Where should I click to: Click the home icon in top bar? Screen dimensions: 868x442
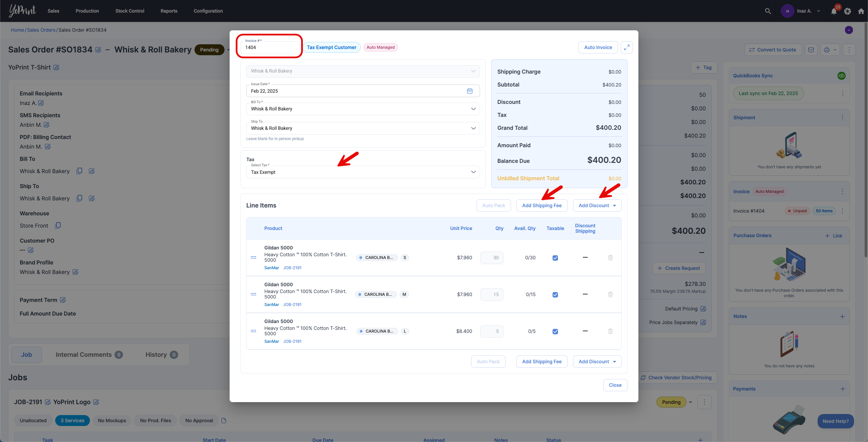pyautogui.click(x=861, y=11)
